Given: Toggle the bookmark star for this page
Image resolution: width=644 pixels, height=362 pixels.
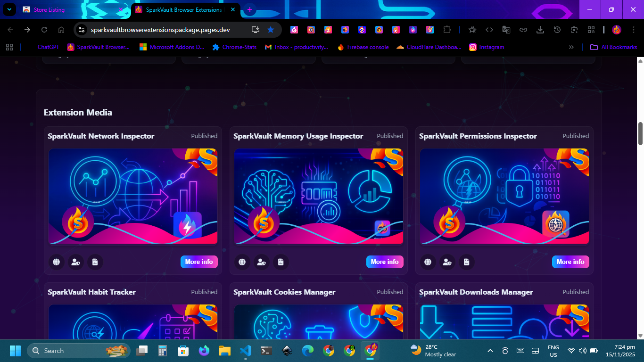Looking at the screenshot, I should tap(271, 30).
